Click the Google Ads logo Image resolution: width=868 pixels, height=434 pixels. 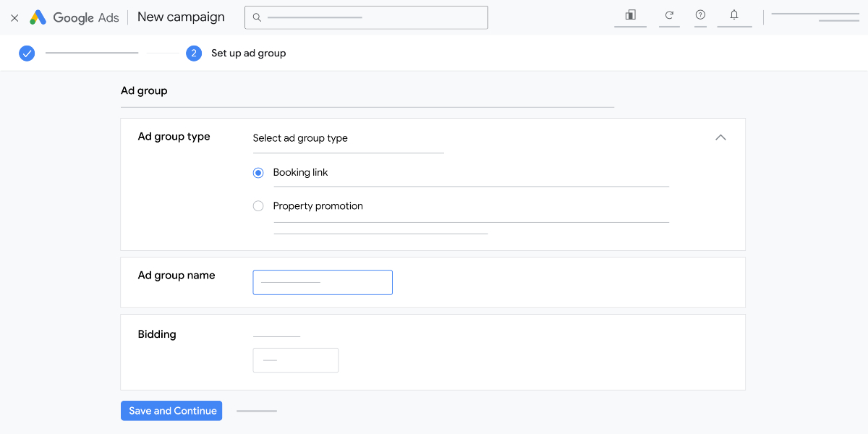(75, 17)
